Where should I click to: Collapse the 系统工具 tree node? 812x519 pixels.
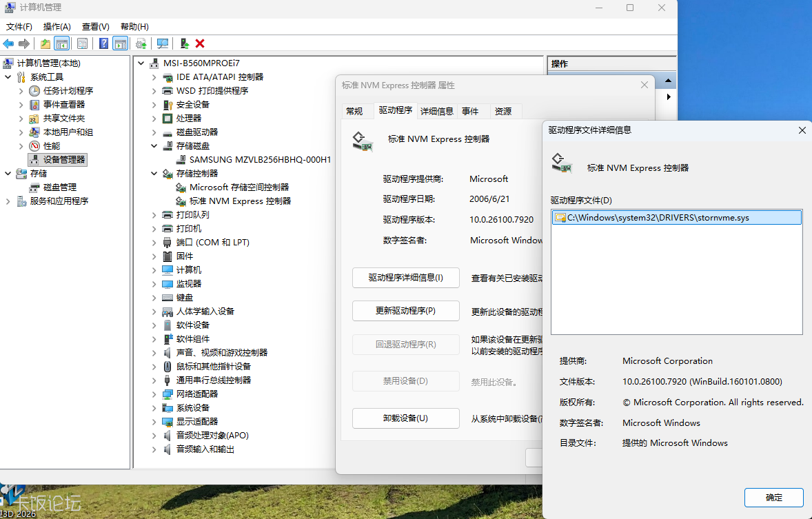click(x=8, y=77)
